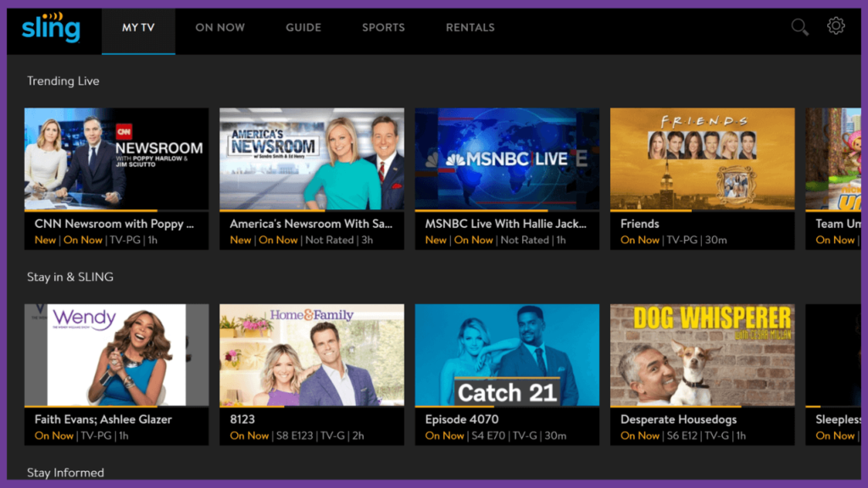868x488 pixels.
Task: Go to the MY TV tab
Action: pyautogui.click(x=138, y=27)
